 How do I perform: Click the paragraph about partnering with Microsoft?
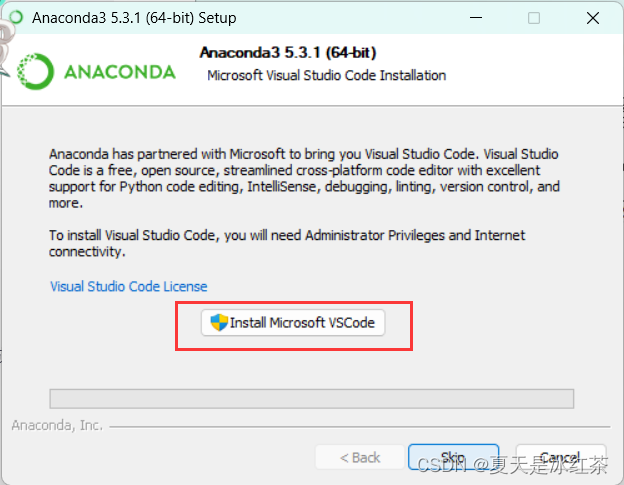(304, 178)
